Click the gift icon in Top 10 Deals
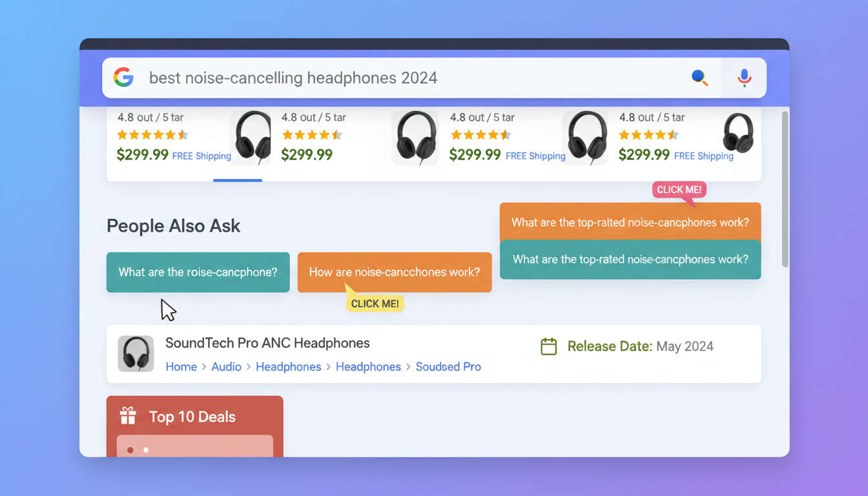Viewport: 868px width, 496px height. (x=128, y=416)
